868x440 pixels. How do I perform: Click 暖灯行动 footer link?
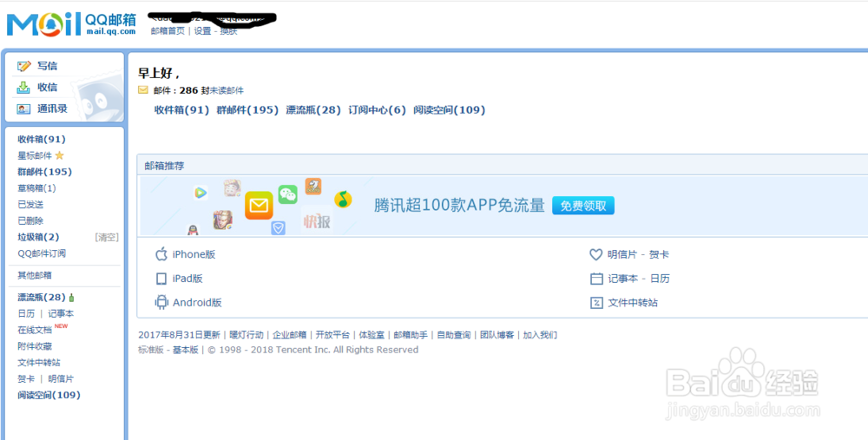247,335
